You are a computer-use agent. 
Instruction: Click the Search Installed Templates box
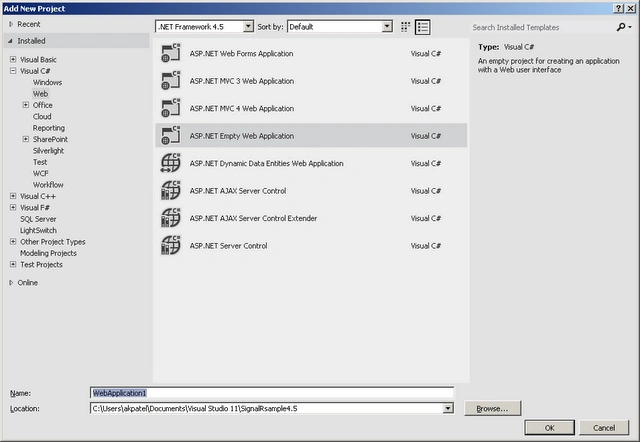point(542,27)
